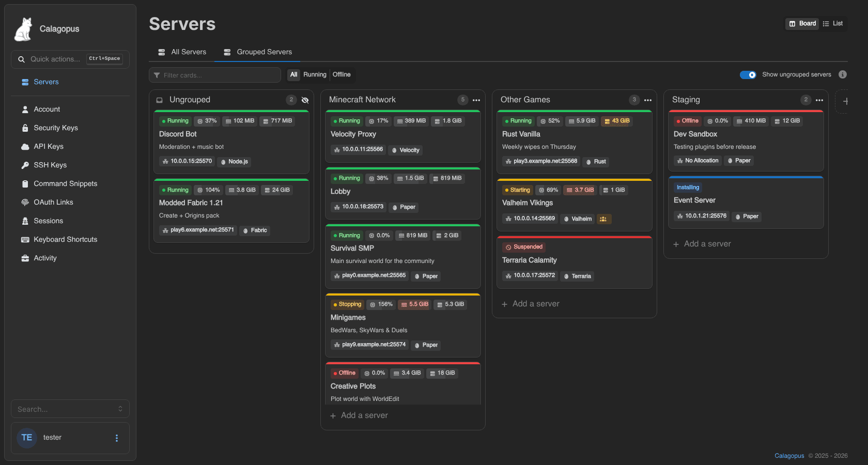The height and width of the screenshot is (465, 868).
Task: Click the Quick actions search icon
Action: tap(21, 59)
